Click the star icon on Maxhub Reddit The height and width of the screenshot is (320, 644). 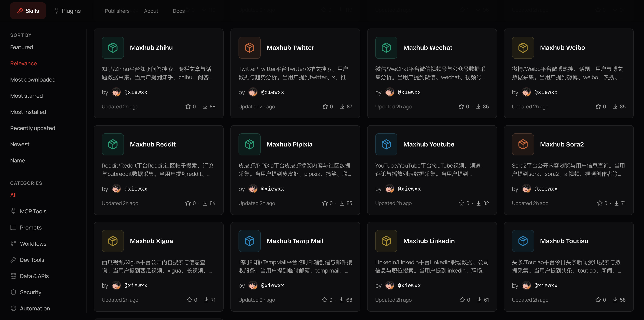coord(188,203)
